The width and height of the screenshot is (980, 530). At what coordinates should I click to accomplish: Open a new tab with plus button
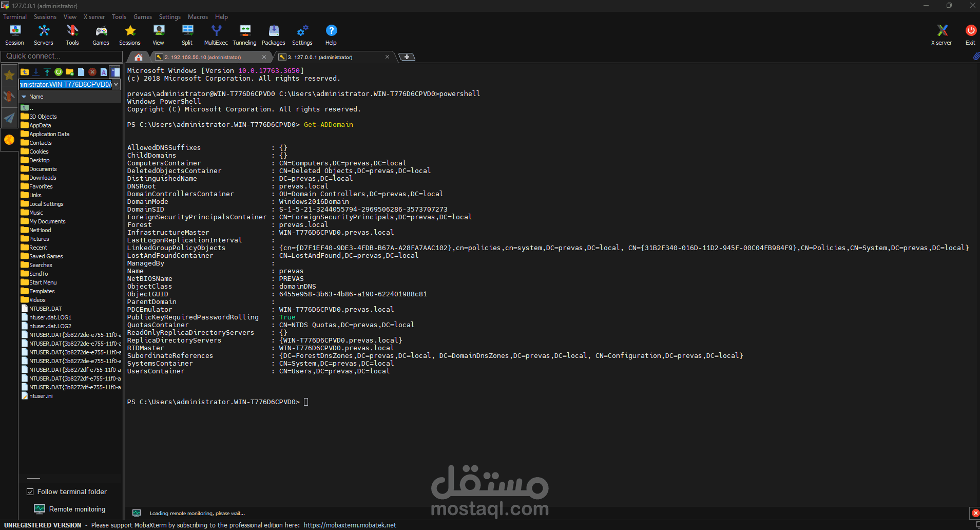(x=407, y=57)
